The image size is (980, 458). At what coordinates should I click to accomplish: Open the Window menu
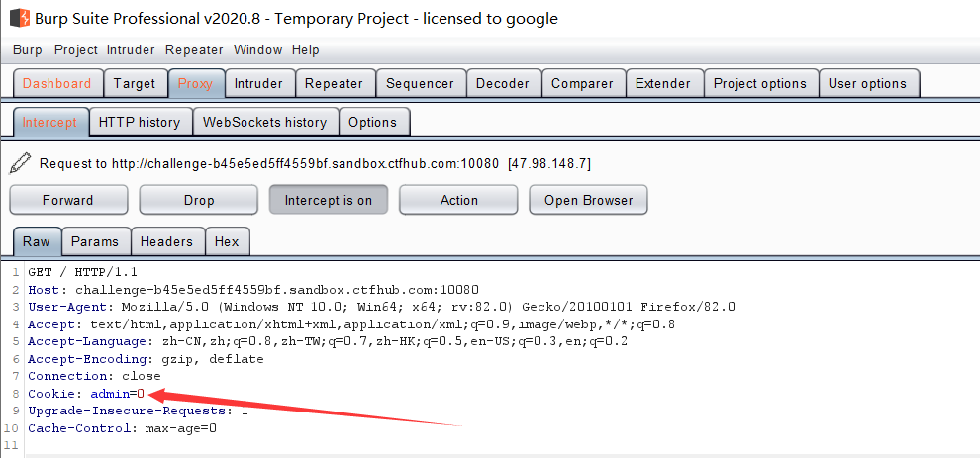[x=257, y=49]
